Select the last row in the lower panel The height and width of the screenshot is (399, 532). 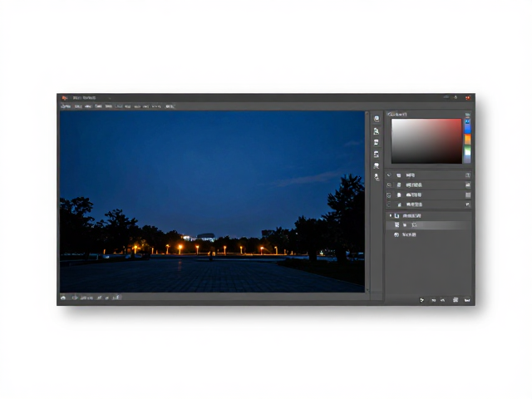coord(429,234)
